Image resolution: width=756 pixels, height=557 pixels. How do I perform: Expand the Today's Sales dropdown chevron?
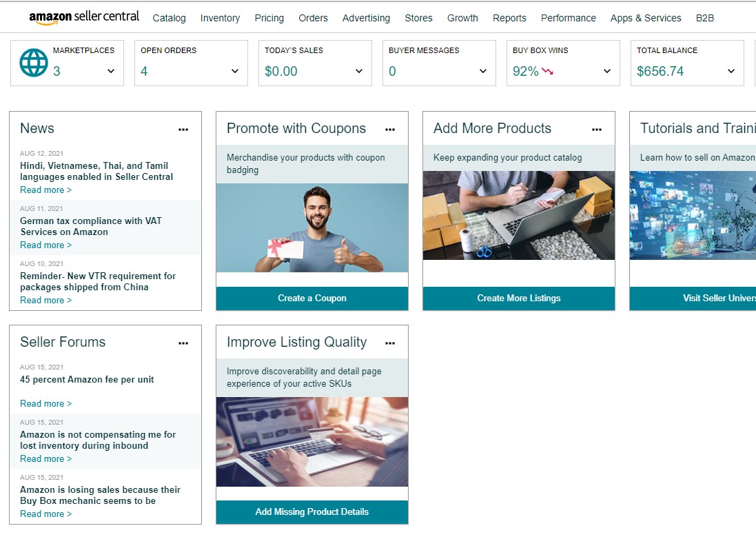point(359,71)
